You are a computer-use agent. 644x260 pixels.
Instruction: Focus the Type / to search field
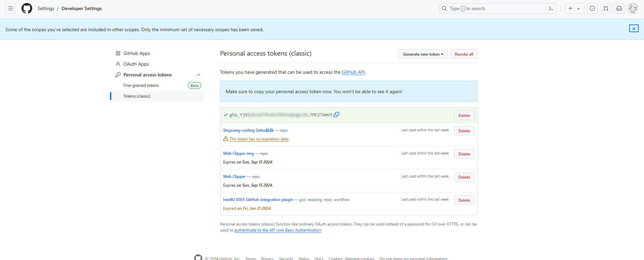point(498,8)
